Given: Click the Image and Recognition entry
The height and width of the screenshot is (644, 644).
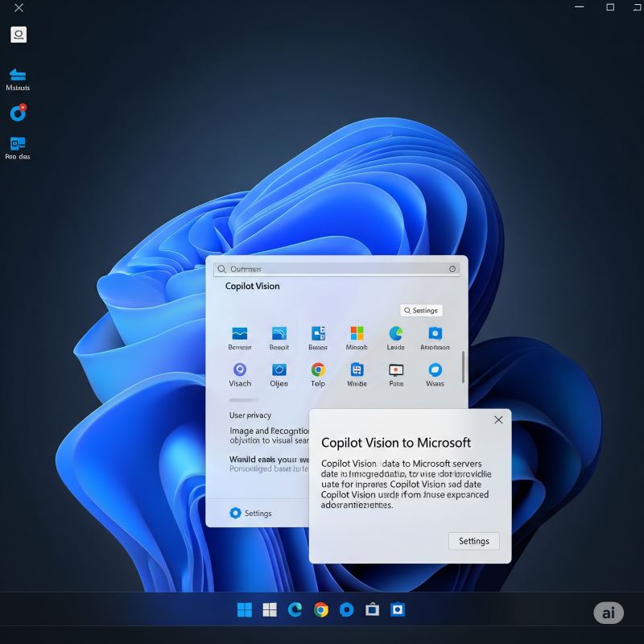Looking at the screenshot, I should pyautogui.click(x=269, y=436).
